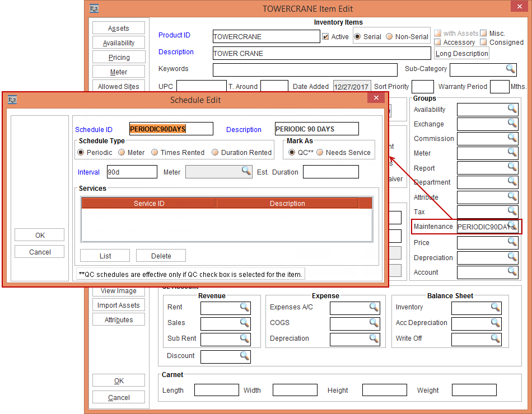Screen dimensions: 532x414
Task: Open the Write Off account lookup icon
Action: click(495, 338)
